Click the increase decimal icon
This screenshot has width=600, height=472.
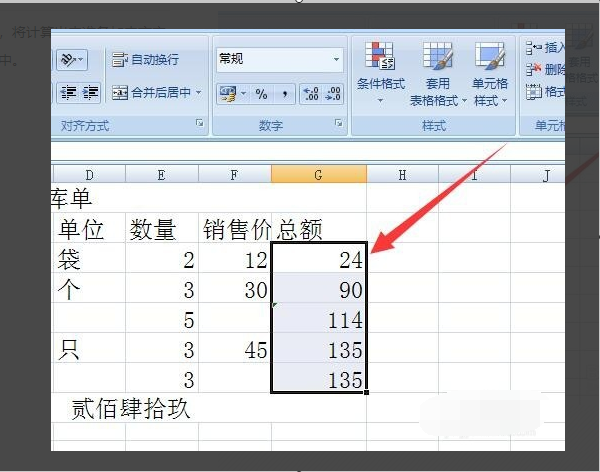point(310,94)
